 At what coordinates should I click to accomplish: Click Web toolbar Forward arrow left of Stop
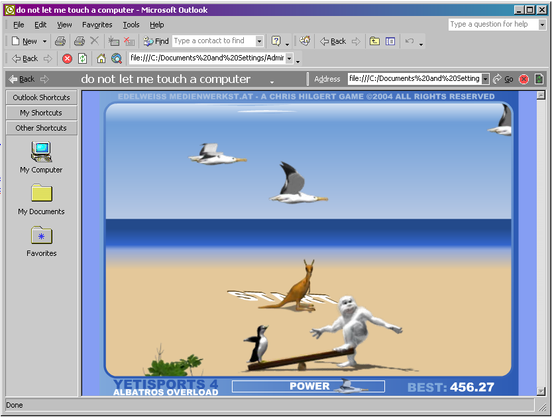click(x=48, y=58)
